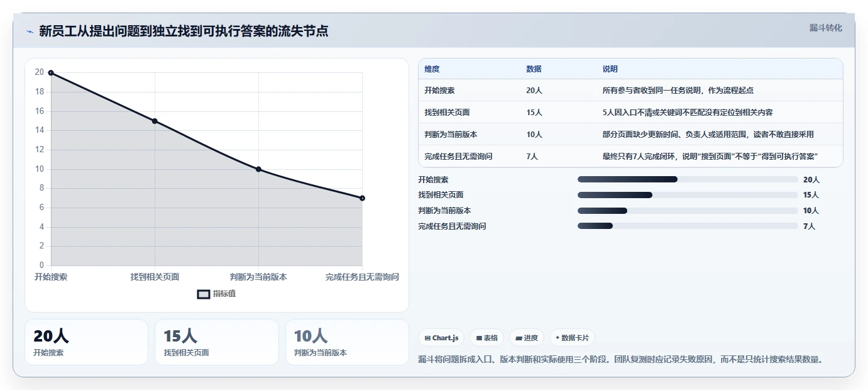Click the 指标值 legend color box
868x390 pixels.
pos(204,294)
